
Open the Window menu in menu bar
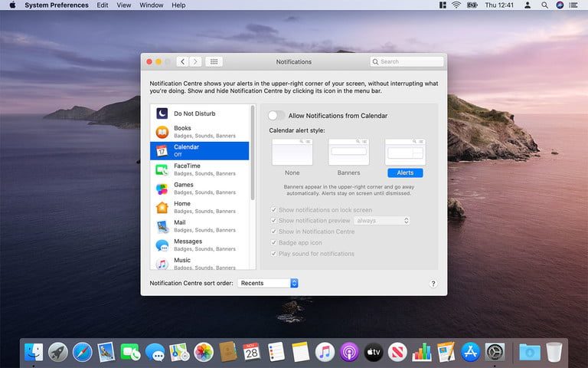[x=151, y=5]
